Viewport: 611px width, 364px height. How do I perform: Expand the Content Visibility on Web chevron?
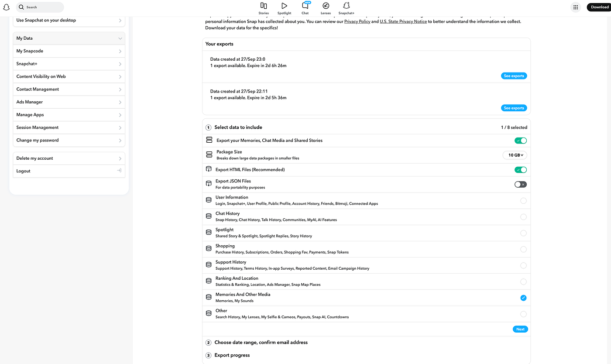point(120,76)
